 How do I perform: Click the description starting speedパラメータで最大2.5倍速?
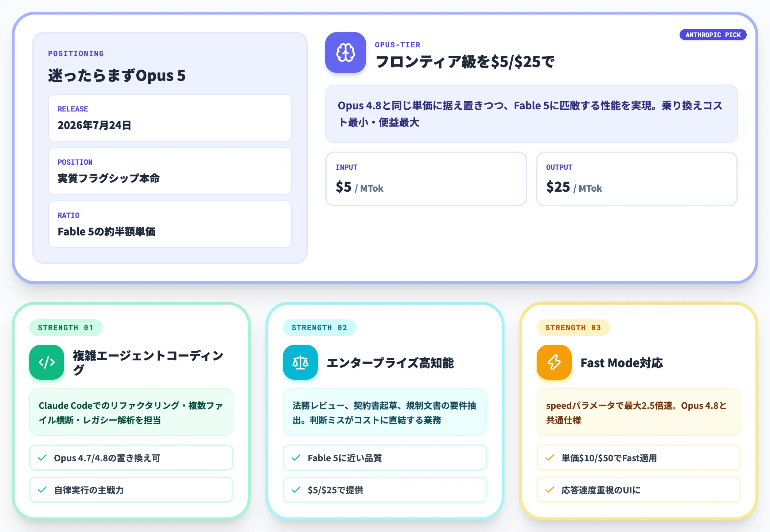[637, 412]
